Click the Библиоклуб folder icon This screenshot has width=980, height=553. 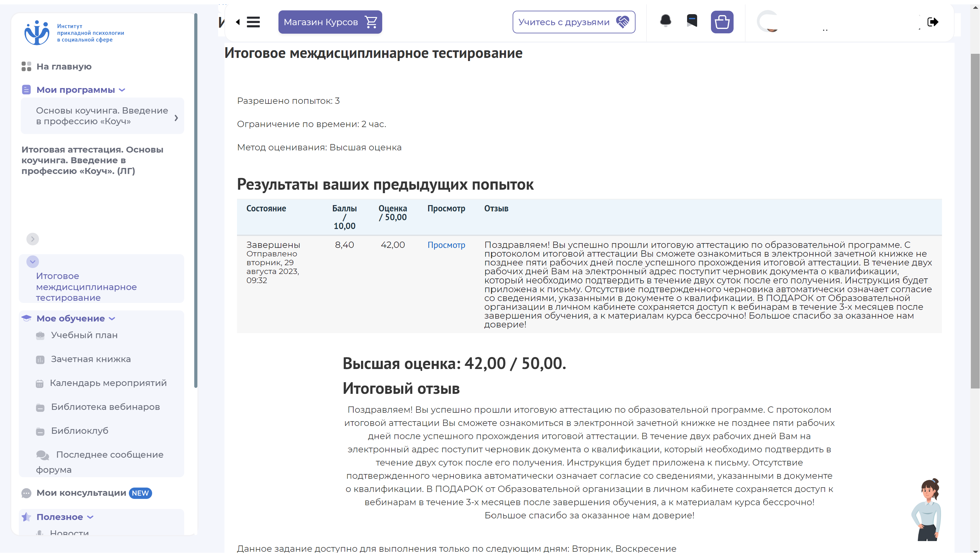click(x=40, y=432)
